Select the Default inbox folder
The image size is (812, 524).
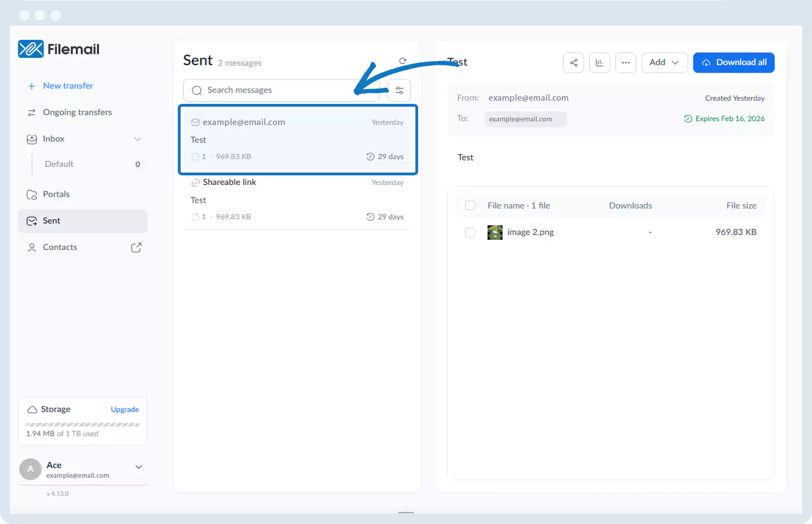(x=59, y=164)
